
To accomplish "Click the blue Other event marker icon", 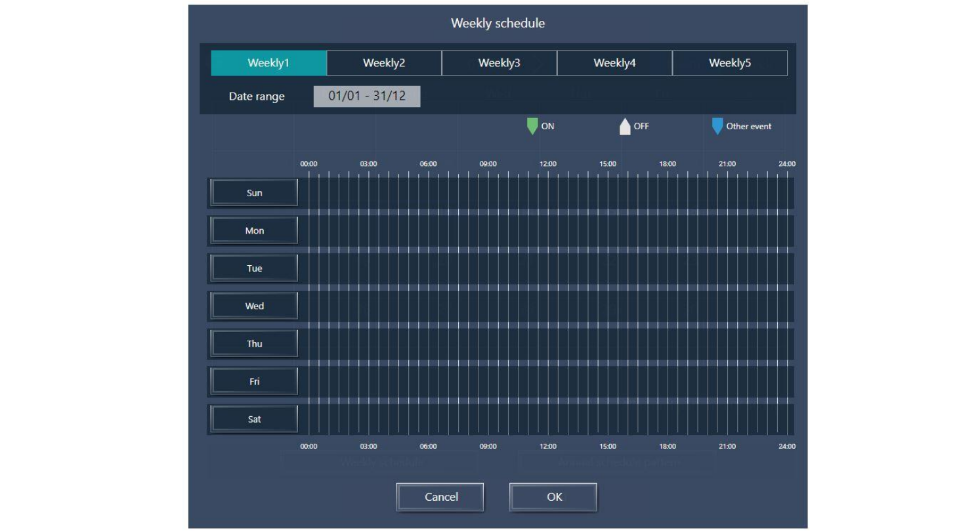I will (717, 126).
